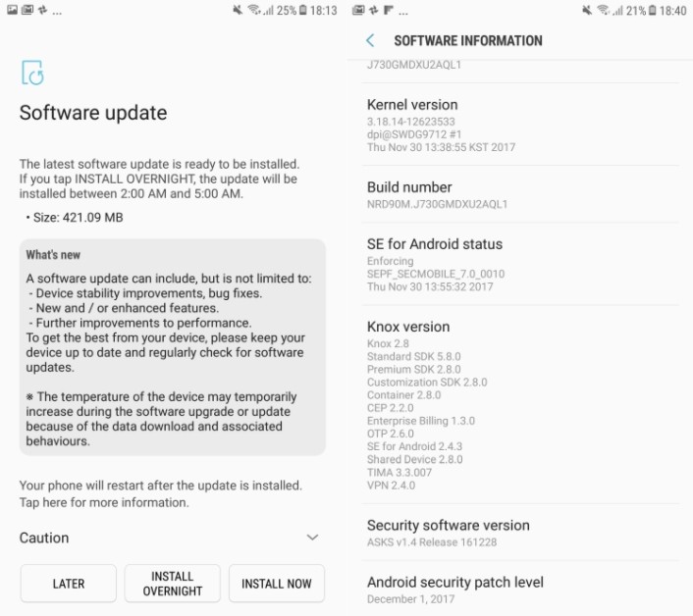Tap here for more information link

[x=104, y=502]
